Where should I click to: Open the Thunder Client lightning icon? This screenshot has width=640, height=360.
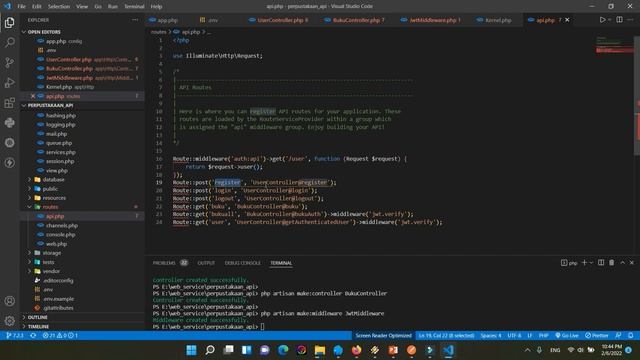click(x=9, y=162)
